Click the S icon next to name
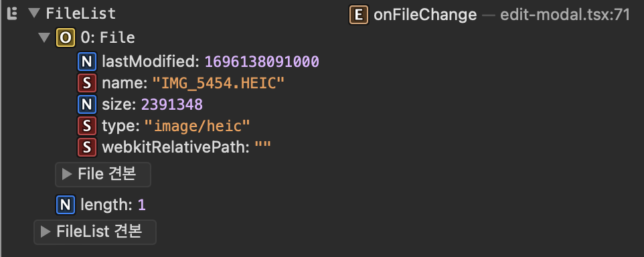This screenshot has height=257, width=644. (x=86, y=84)
